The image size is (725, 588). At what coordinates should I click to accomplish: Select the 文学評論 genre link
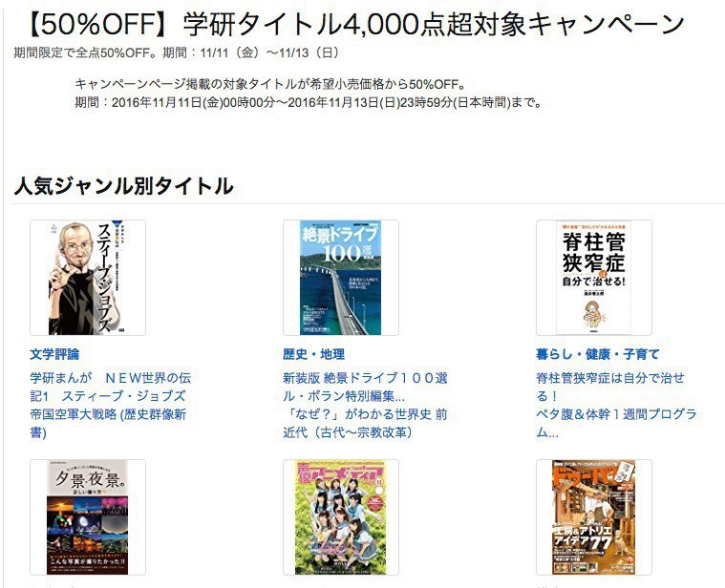54,354
